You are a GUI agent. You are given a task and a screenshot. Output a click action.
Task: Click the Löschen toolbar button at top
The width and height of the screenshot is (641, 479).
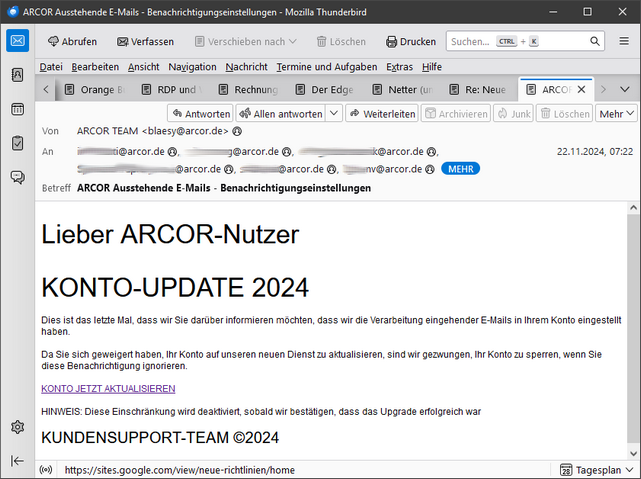pyautogui.click(x=341, y=42)
